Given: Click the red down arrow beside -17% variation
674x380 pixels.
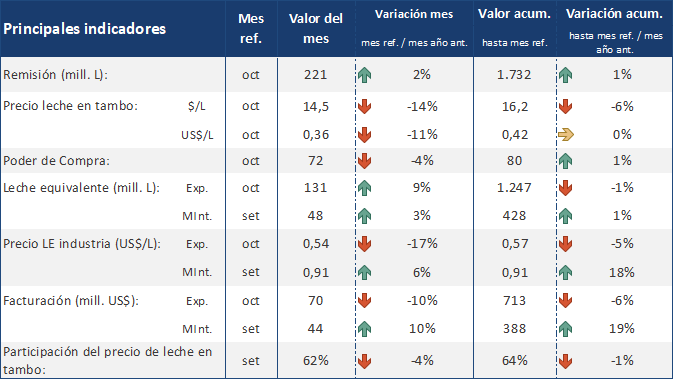Looking at the screenshot, I should pyautogui.click(x=365, y=244).
